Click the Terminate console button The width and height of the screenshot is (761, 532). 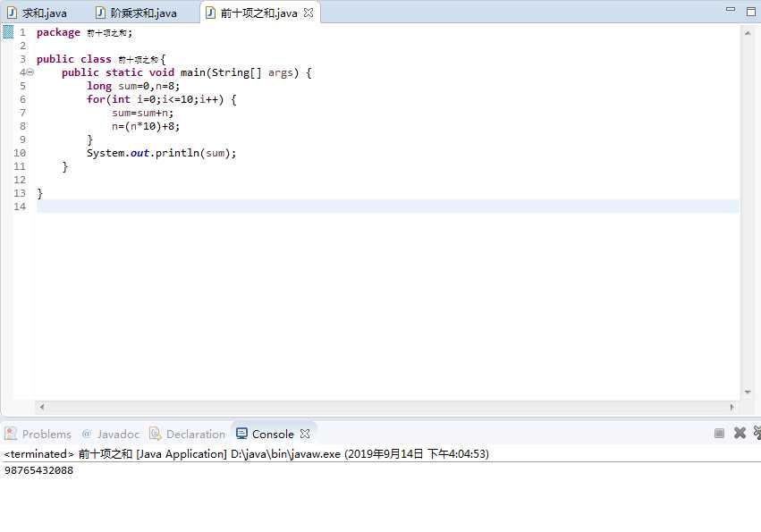(719, 433)
